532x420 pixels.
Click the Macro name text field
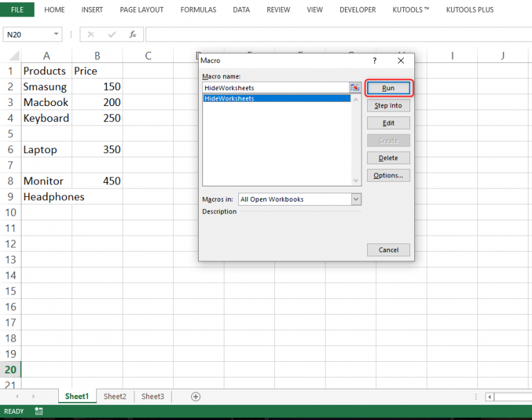[276, 88]
